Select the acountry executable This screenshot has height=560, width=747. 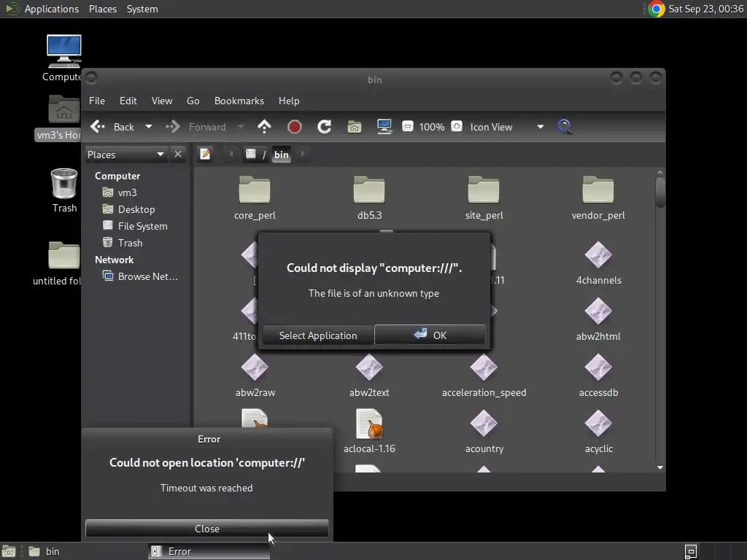tap(484, 432)
